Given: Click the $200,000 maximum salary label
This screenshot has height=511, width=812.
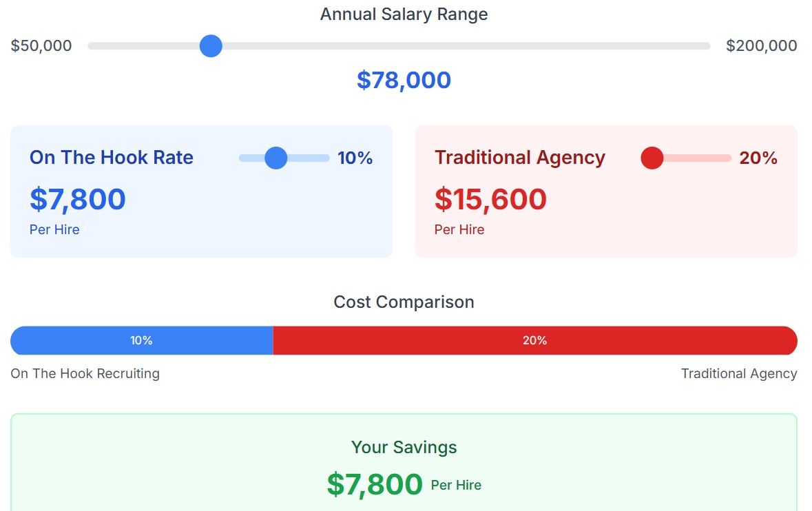Looking at the screenshot, I should pyautogui.click(x=761, y=45).
